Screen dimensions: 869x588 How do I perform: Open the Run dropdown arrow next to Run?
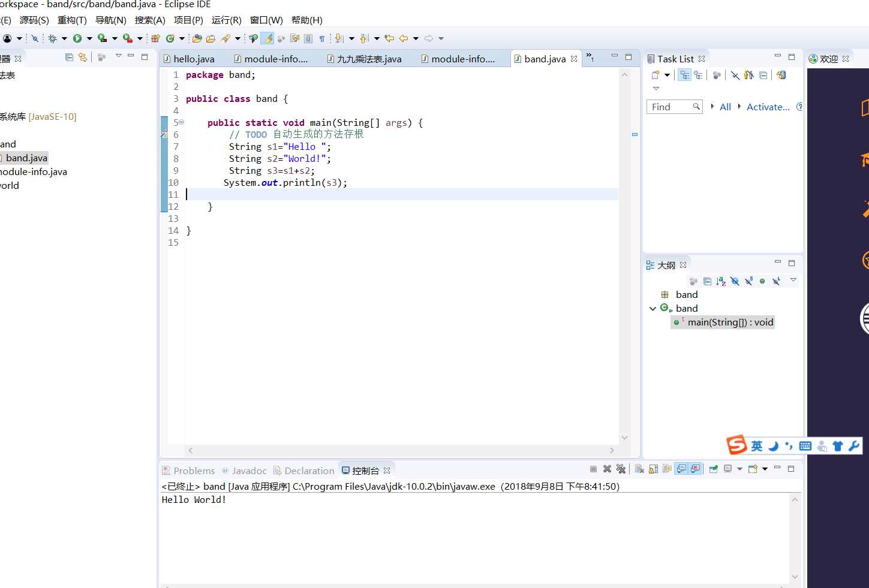click(89, 38)
